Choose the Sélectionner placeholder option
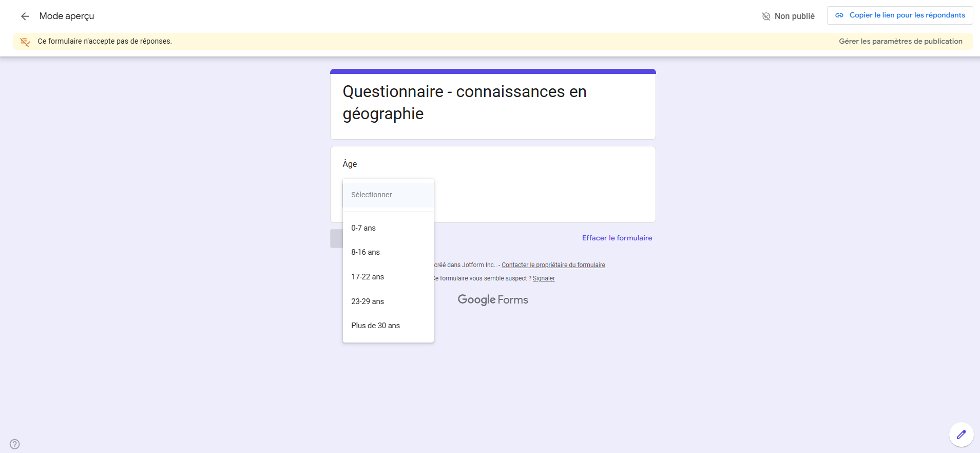This screenshot has width=980, height=453. click(388, 195)
